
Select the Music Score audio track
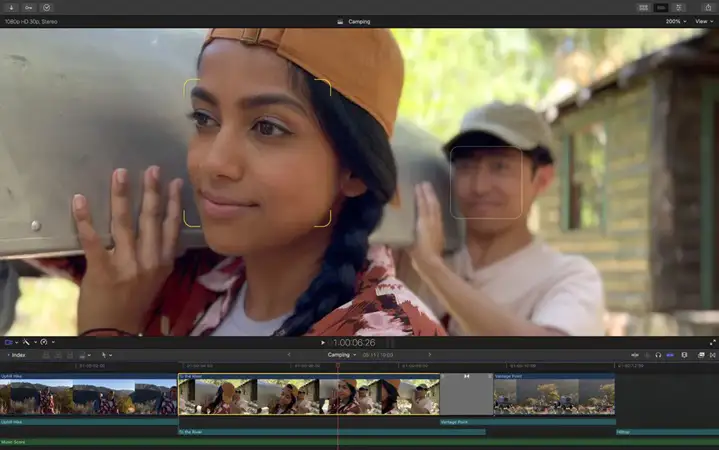(x=360, y=442)
